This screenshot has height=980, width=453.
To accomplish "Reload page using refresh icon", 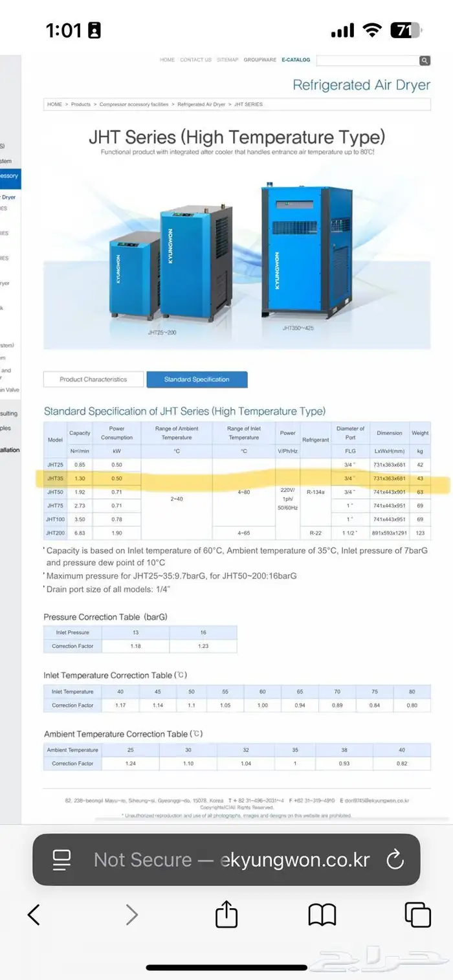I will pos(394,860).
